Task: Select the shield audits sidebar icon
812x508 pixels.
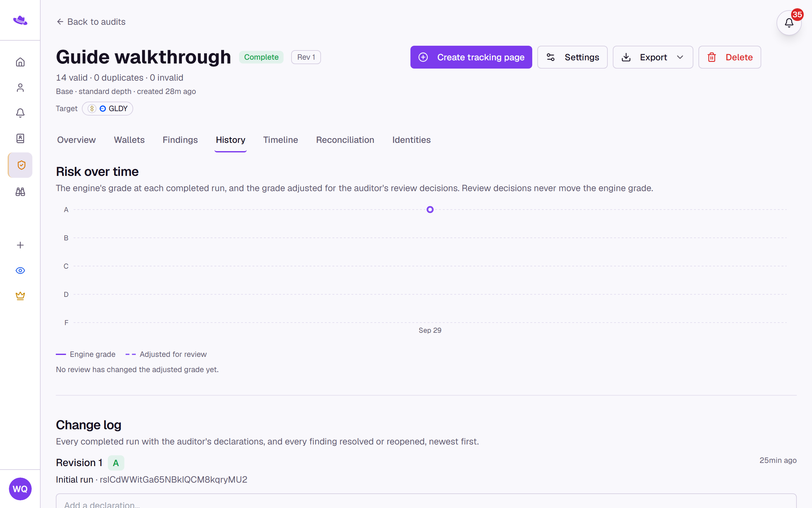Action: pos(21,165)
